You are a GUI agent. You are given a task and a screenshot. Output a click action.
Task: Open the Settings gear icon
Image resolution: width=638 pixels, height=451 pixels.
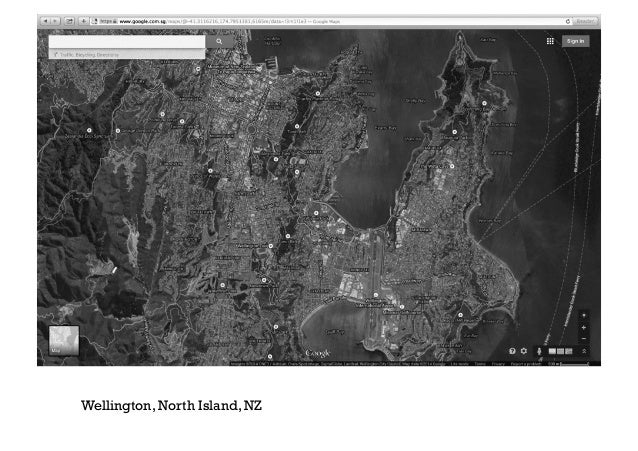(x=524, y=351)
